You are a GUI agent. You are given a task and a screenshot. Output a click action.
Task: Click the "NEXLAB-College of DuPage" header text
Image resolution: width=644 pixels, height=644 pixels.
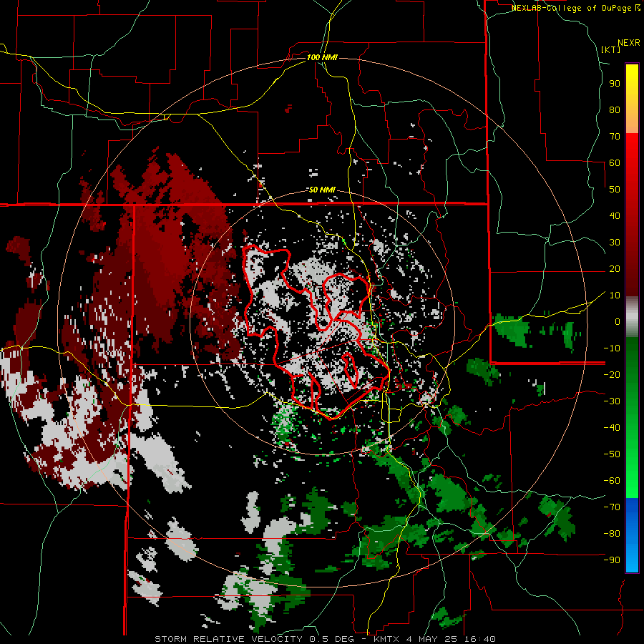tap(572, 8)
